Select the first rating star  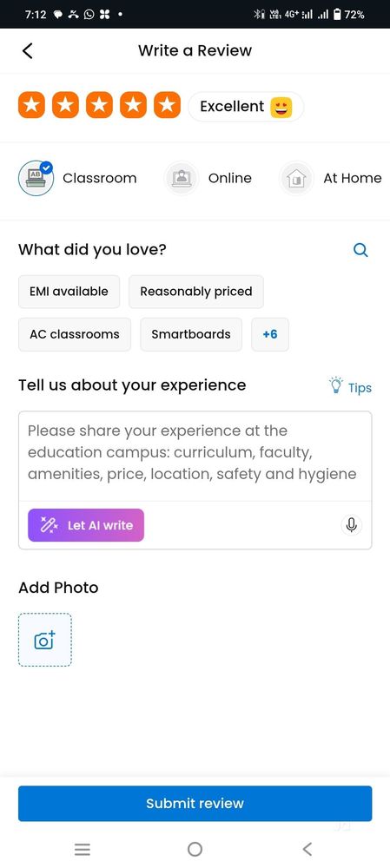tap(31, 105)
